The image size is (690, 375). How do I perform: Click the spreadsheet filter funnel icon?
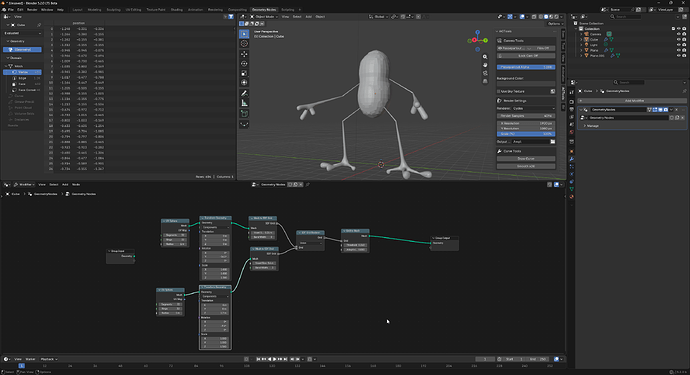point(231,17)
